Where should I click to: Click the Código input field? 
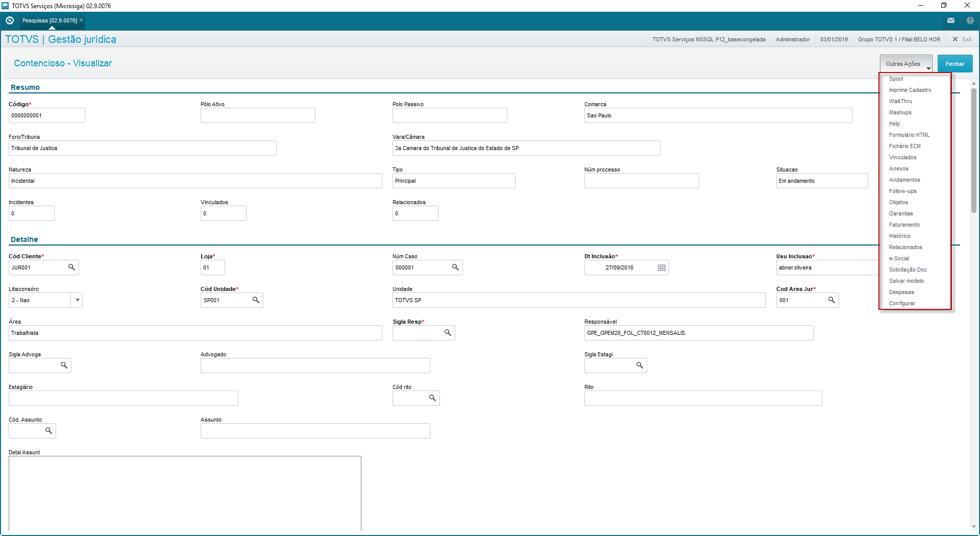(47, 115)
